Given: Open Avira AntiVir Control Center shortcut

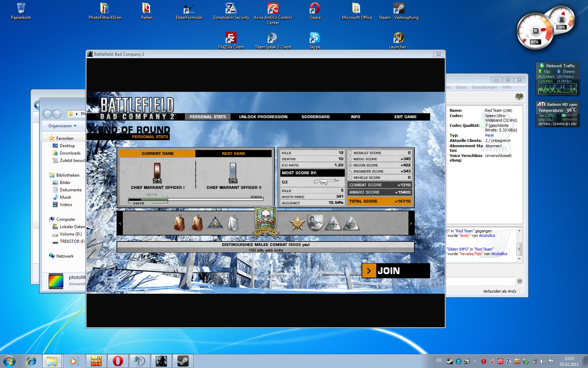Looking at the screenshot, I should pyautogui.click(x=273, y=13).
